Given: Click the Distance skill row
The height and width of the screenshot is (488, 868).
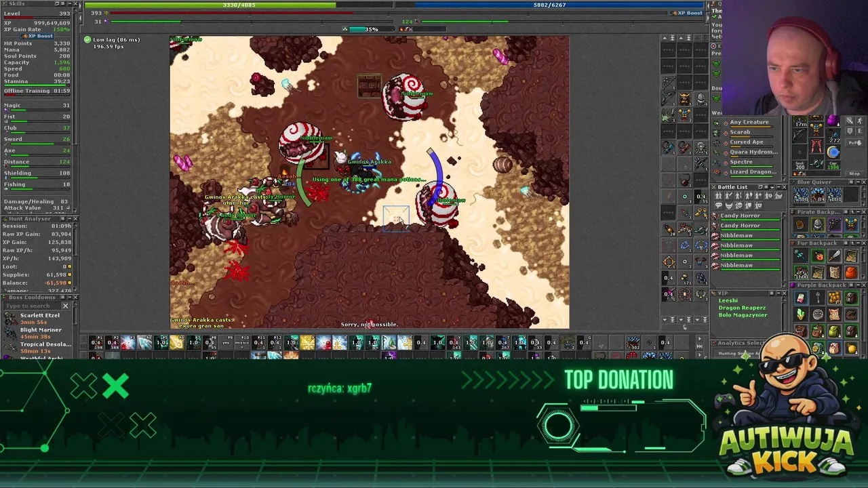Looking at the screenshot, I should click(37, 163).
